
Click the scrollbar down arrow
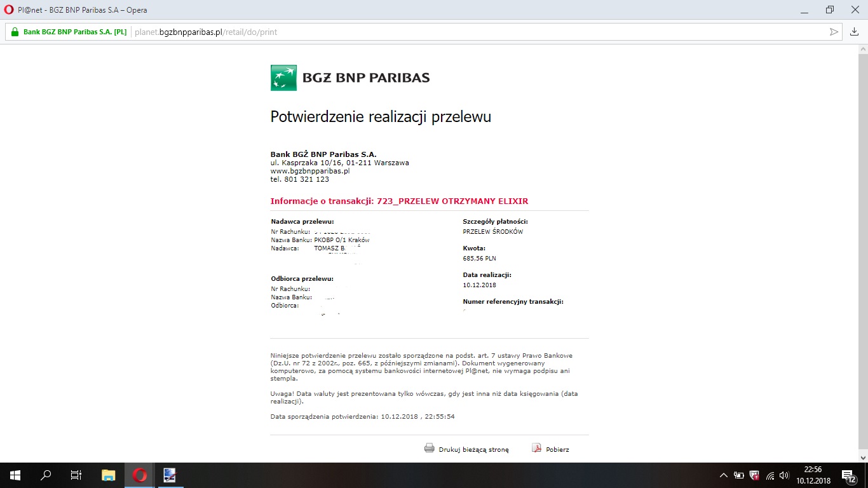tap(862, 457)
